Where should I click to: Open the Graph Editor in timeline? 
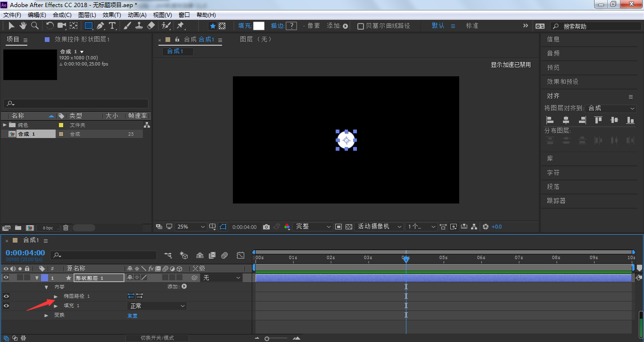tap(240, 255)
